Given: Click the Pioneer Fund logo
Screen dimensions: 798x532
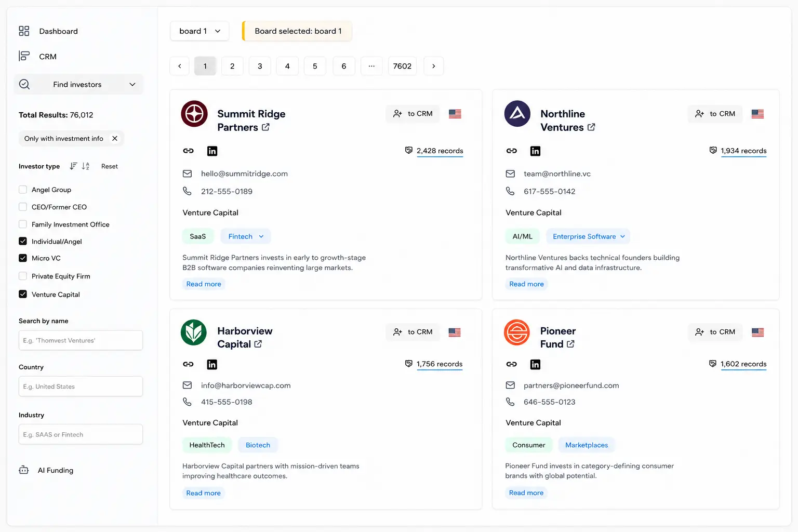Looking at the screenshot, I should [517, 332].
